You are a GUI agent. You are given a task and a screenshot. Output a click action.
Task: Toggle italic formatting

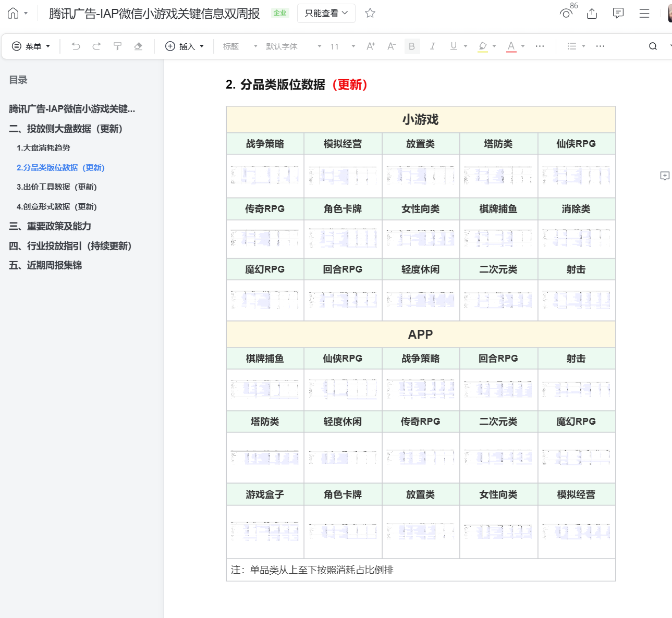(433, 46)
